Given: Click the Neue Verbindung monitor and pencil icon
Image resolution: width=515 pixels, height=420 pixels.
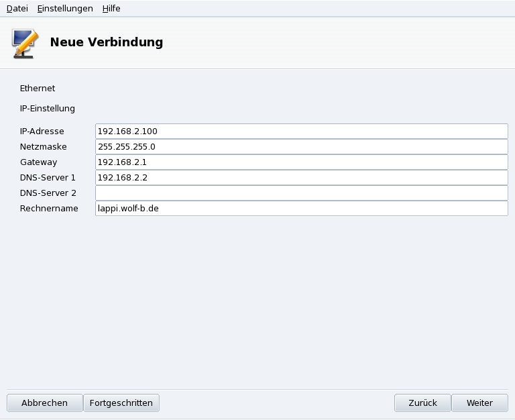Looking at the screenshot, I should pyautogui.click(x=25, y=43).
